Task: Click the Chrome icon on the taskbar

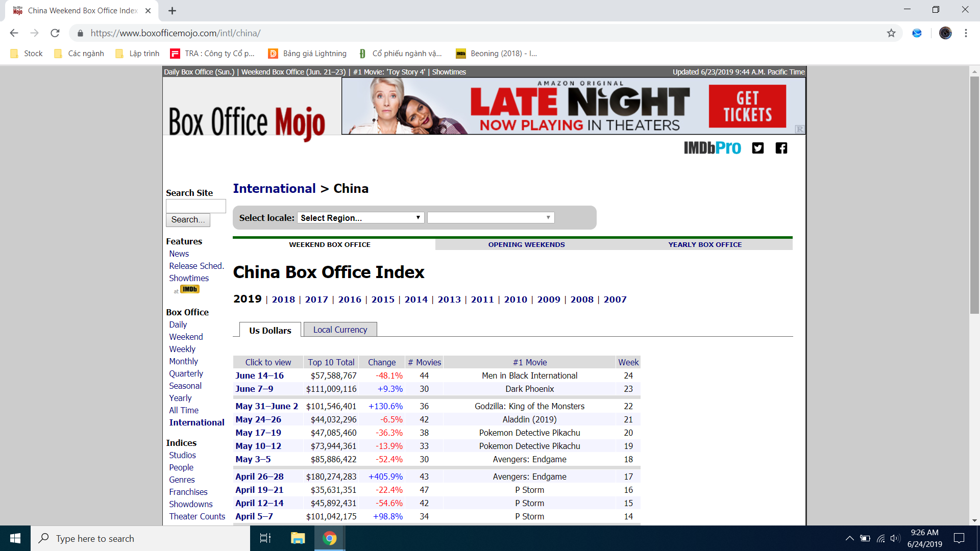Action: click(x=330, y=538)
